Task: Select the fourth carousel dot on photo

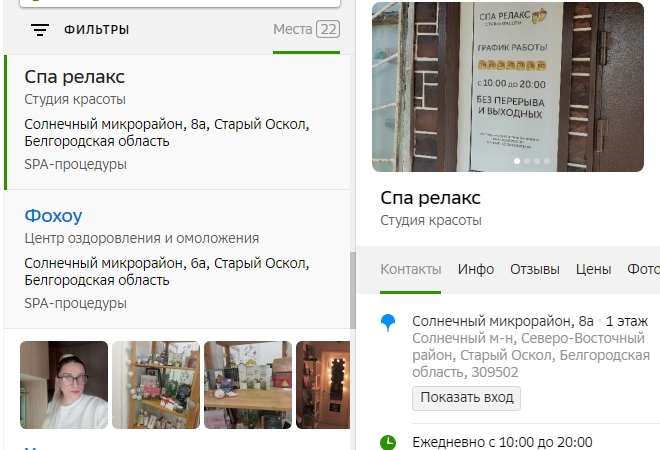Action: (547, 161)
